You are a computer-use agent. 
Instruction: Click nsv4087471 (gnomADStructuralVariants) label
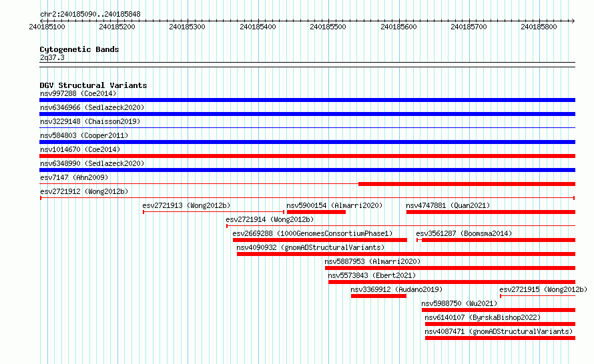coord(499,331)
